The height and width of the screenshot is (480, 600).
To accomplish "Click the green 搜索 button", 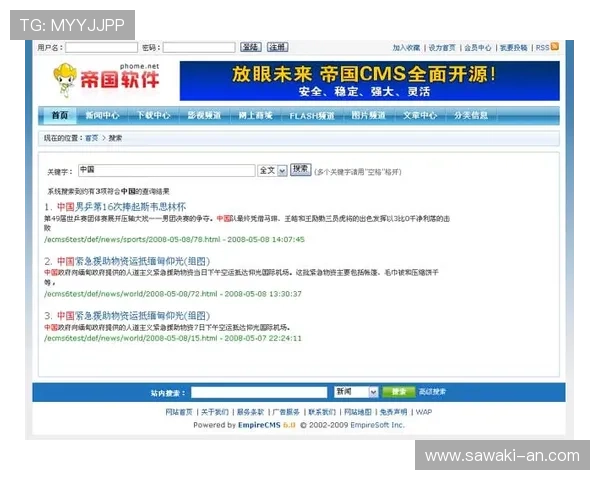I will click(x=398, y=392).
